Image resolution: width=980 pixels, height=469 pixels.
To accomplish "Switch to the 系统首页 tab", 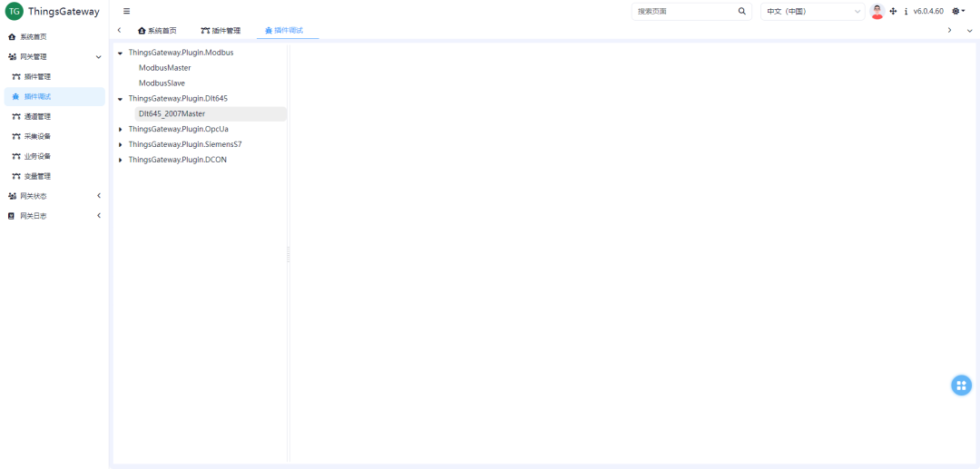I will click(x=157, y=30).
